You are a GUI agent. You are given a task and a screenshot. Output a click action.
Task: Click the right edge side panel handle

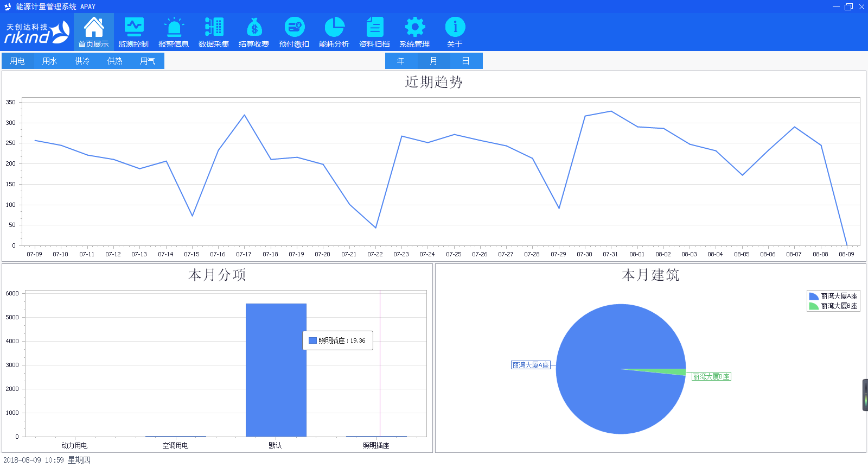(x=865, y=395)
